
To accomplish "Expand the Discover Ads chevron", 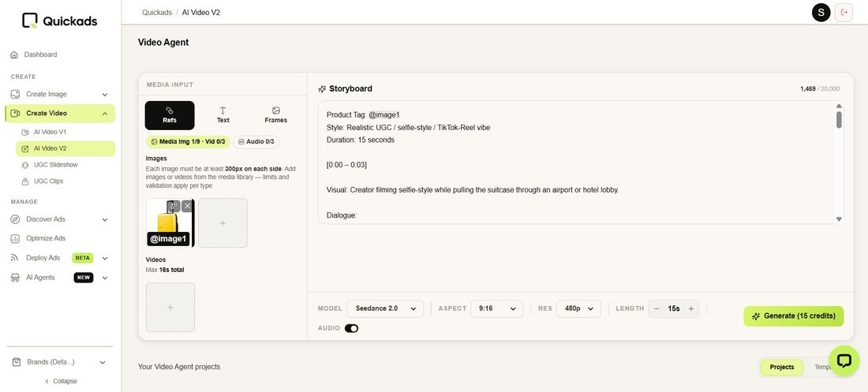I will pos(105,220).
